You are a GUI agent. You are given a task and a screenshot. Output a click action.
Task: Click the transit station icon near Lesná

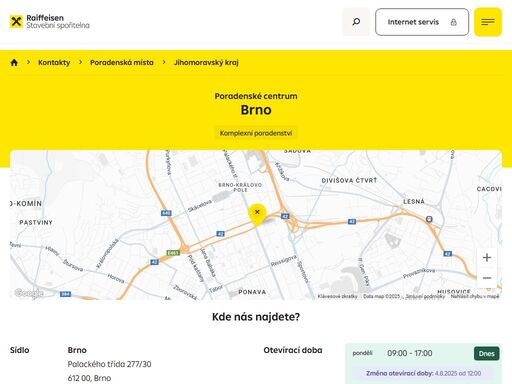point(429,219)
